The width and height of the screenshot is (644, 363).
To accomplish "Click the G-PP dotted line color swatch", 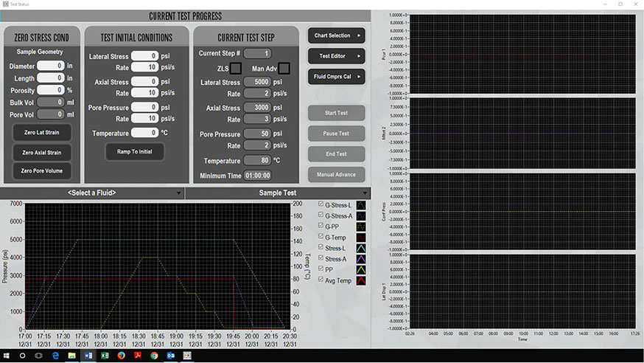I will [361, 227].
